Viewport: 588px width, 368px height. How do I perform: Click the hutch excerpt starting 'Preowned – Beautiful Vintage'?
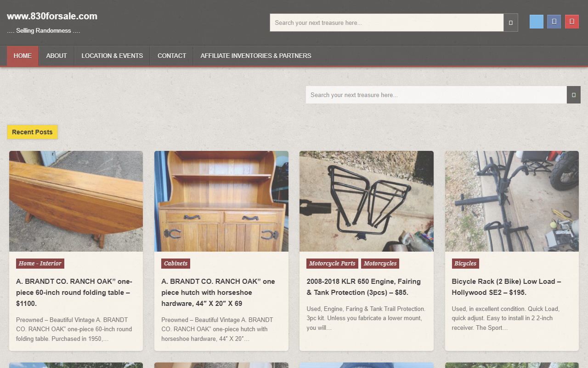tap(217, 329)
